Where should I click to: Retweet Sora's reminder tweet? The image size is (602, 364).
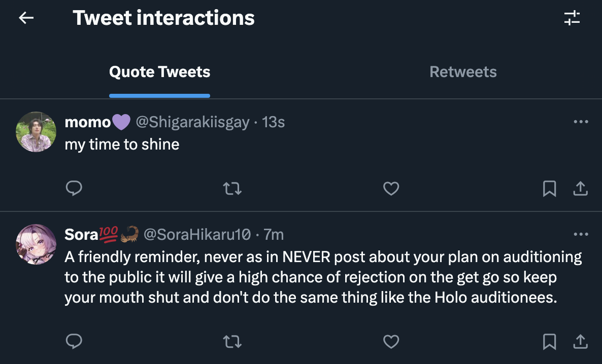pos(232,342)
